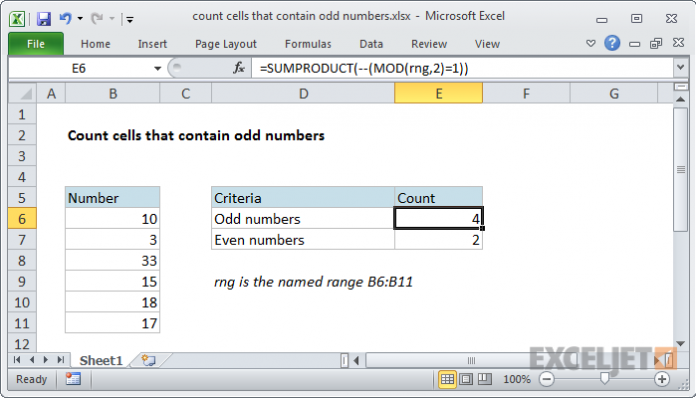
Task: Click the Insert Function fx icon
Action: (239, 68)
